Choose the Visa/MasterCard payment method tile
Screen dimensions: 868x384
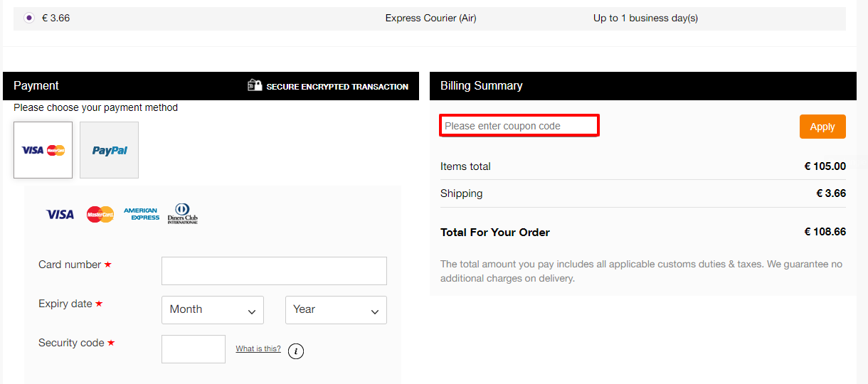43,150
